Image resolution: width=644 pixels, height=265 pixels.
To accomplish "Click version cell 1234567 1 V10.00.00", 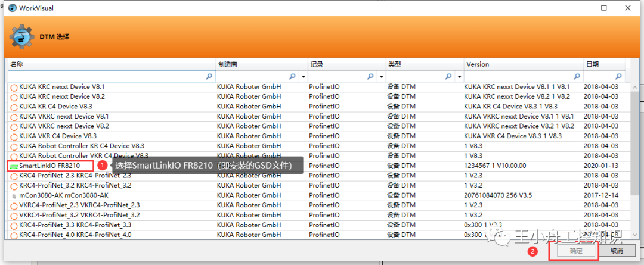I will click(495, 166).
